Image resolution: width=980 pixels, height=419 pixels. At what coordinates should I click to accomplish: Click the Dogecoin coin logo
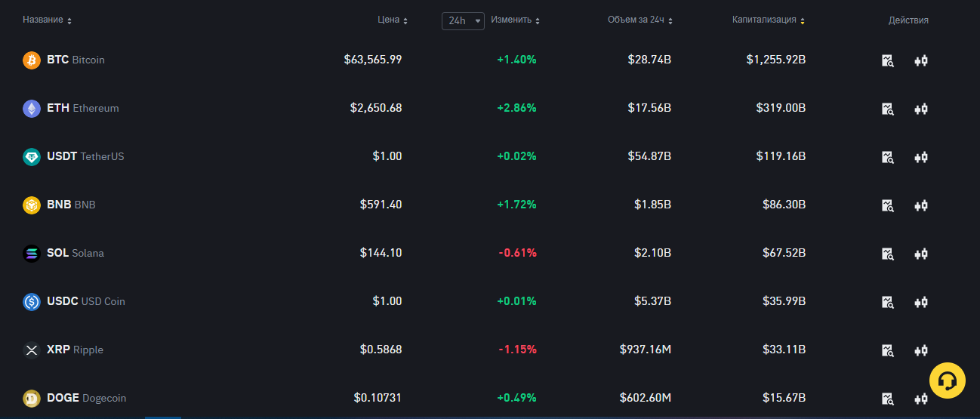32,398
